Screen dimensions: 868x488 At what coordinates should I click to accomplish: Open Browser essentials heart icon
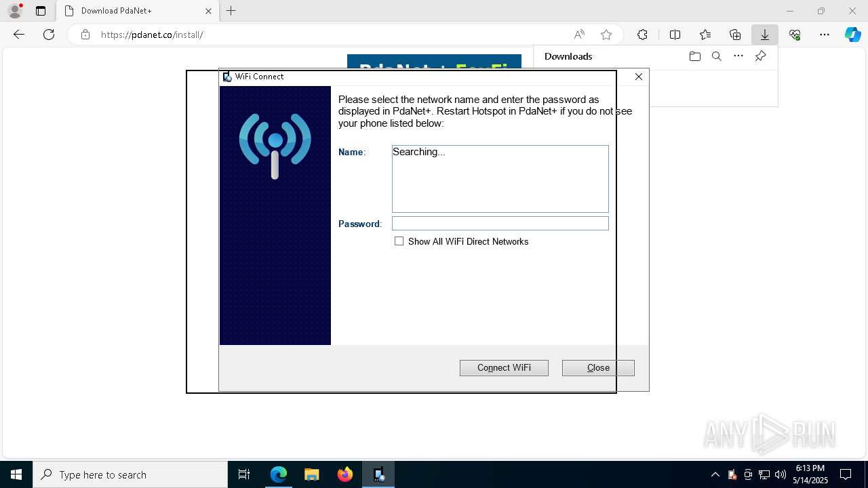(x=795, y=35)
